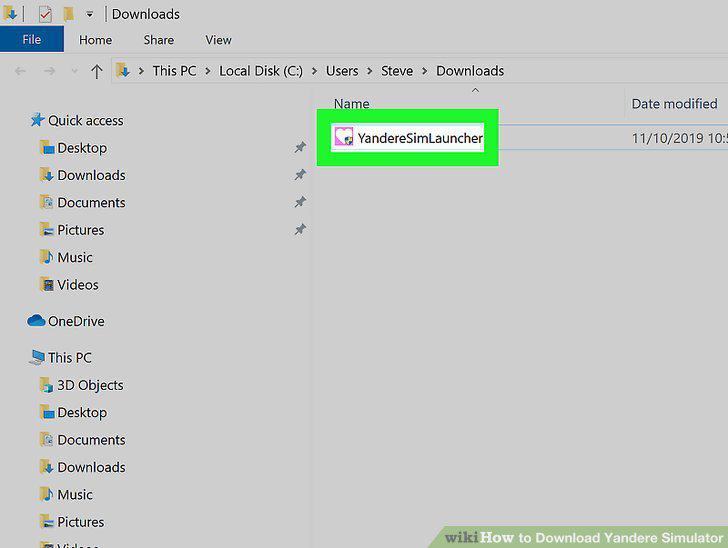Click the Pictures folder icon under This PC
Screen dimensions: 728x548
point(46,522)
